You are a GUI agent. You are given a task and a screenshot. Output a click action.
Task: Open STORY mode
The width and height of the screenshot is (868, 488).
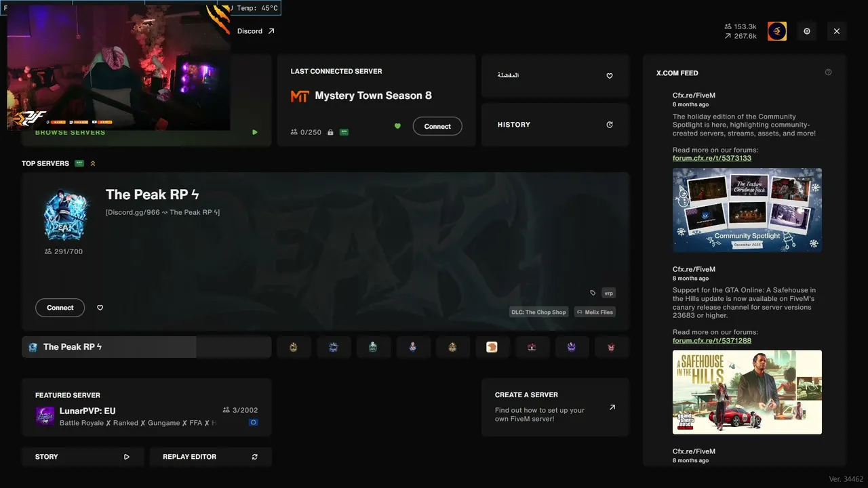[x=83, y=457]
